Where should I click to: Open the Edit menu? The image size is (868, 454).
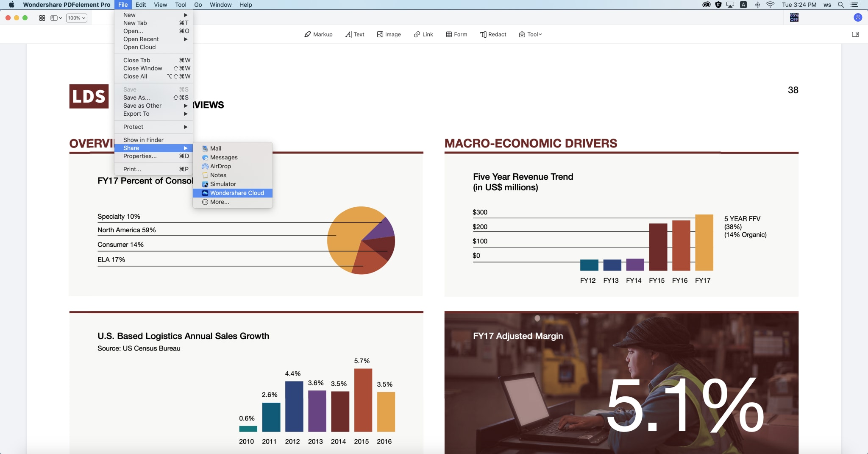coord(141,5)
